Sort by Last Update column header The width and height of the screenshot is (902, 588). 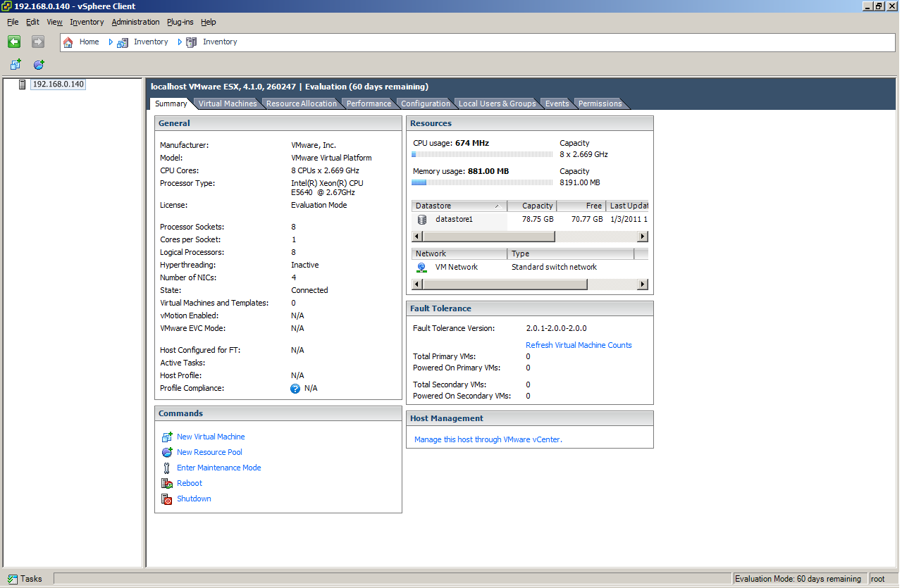pyautogui.click(x=627, y=206)
